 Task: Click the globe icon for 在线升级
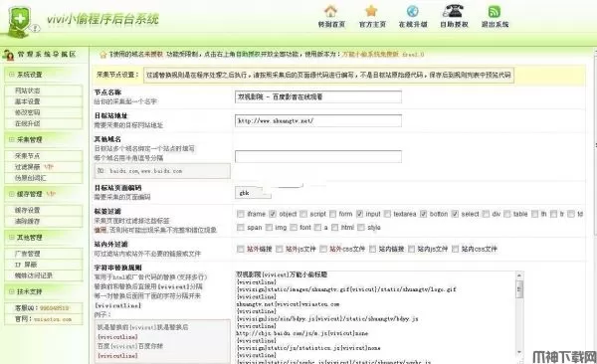[x=413, y=11]
